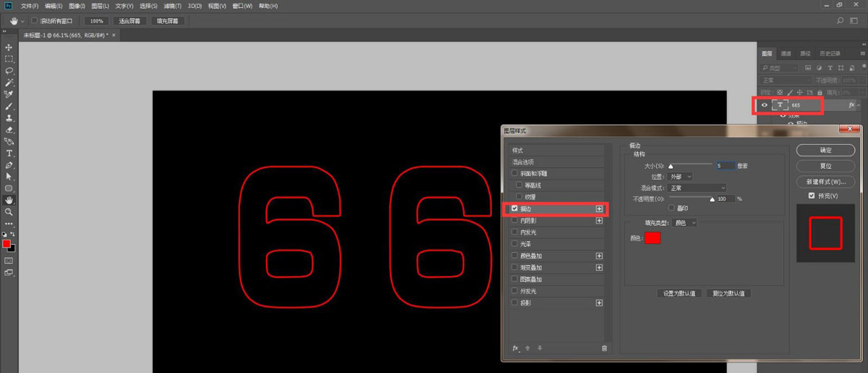
Task: Lock all with padlock icon in Layers panel
Action: click(x=820, y=92)
